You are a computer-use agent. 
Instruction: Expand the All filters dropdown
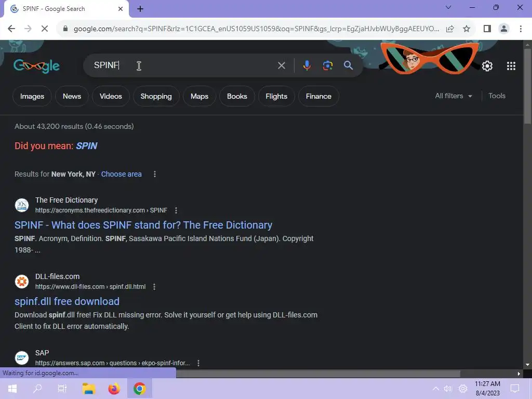pos(453,96)
